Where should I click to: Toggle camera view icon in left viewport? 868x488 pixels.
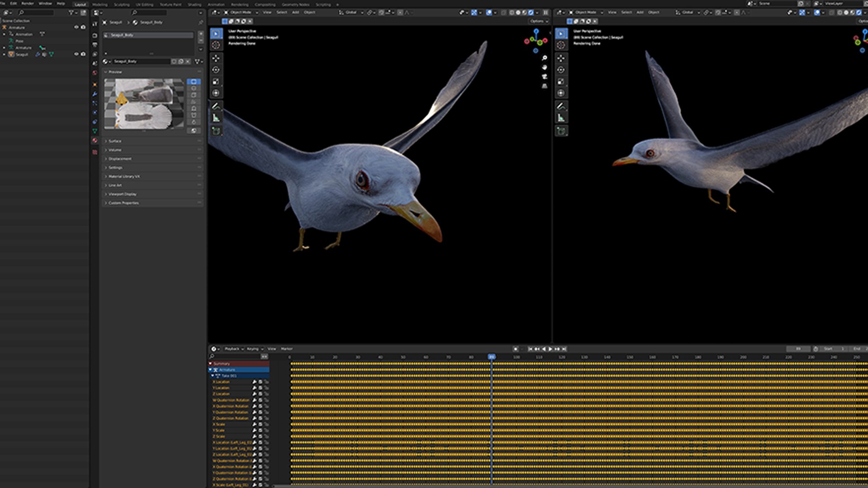tap(544, 76)
